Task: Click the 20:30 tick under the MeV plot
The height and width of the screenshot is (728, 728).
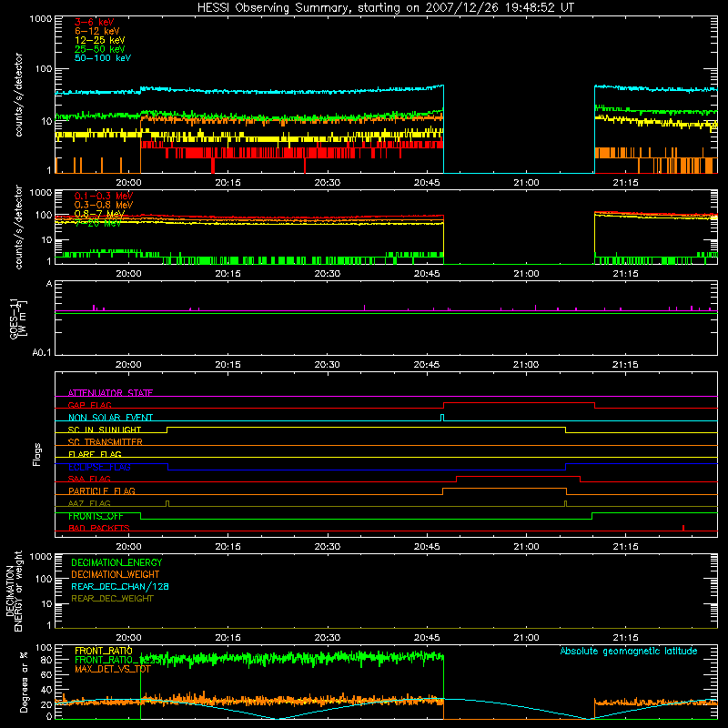Action: pos(328,274)
